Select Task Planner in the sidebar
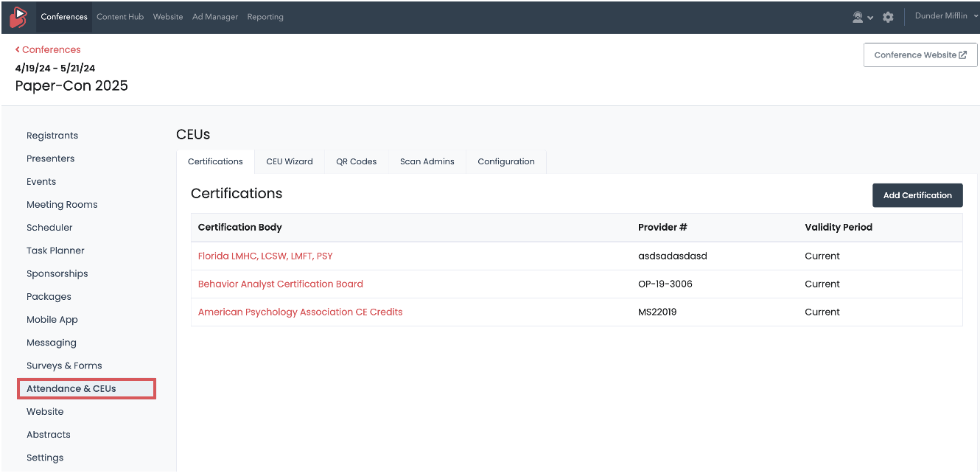980x476 pixels. tap(55, 251)
